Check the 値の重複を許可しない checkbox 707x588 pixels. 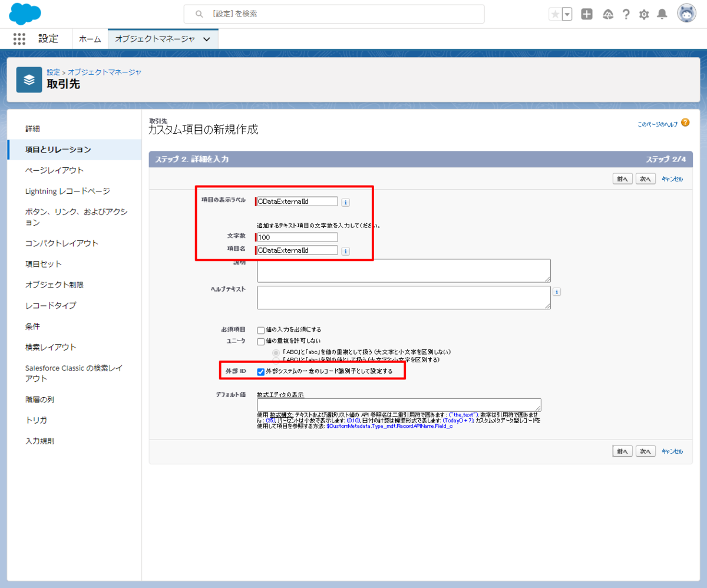pos(260,341)
